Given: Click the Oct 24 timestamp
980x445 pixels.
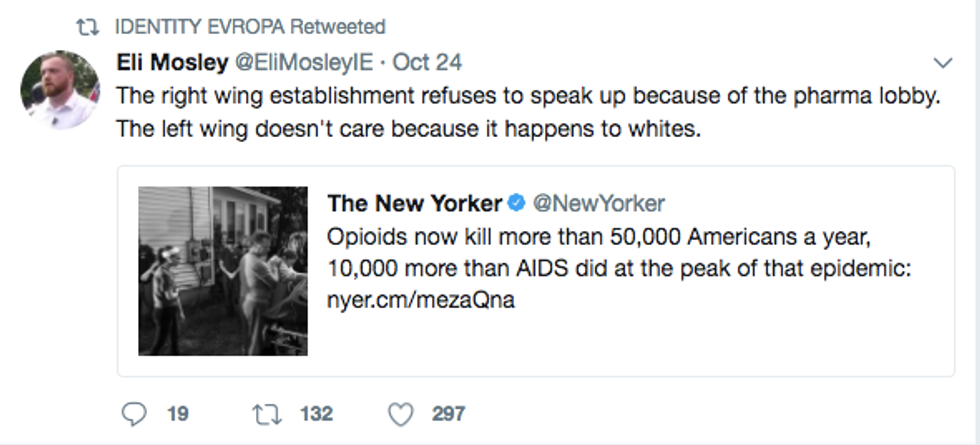Looking at the screenshot, I should [427, 62].
